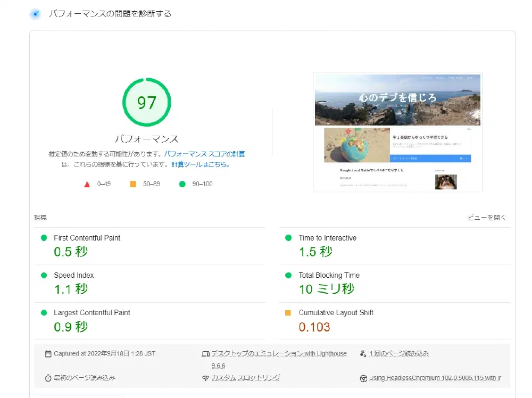Click the 0.5 秒 value

[x=71, y=252]
